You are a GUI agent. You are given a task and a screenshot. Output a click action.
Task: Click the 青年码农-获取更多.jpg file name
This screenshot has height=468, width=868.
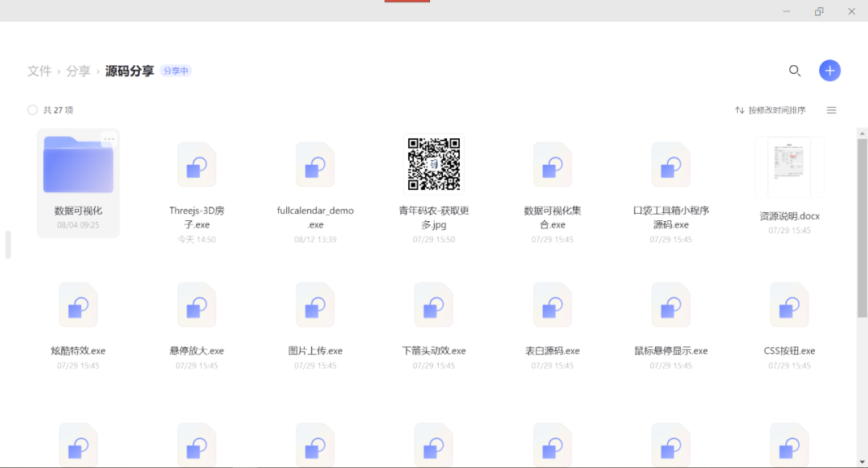tap(433, 218)
